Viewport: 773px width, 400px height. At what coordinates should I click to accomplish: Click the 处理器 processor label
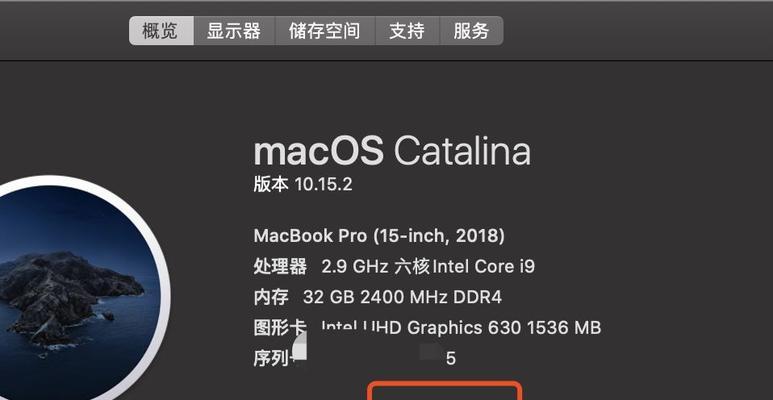pos(280,267)
